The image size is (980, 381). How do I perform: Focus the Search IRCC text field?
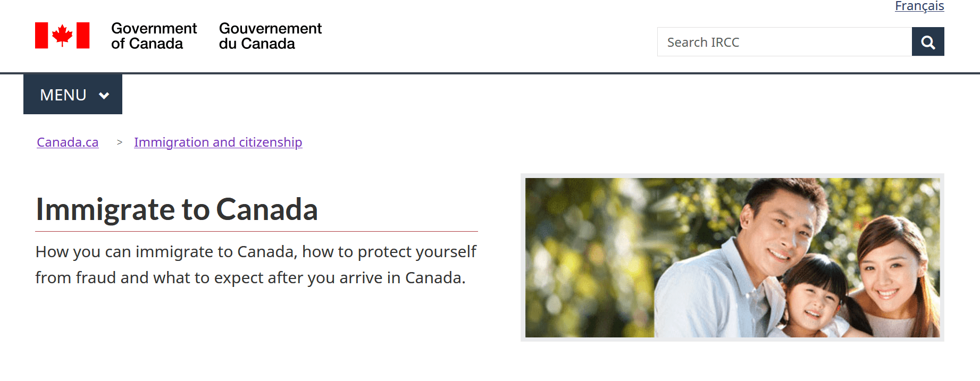pyautogui.click(x=784, y=42)
